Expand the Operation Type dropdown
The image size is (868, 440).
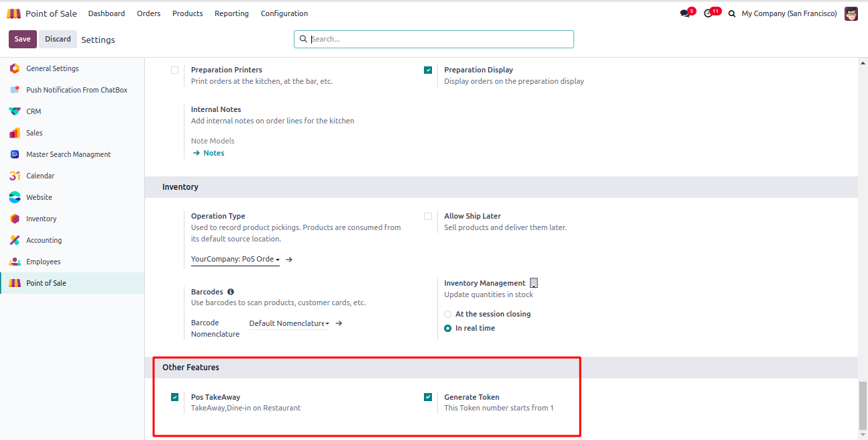click(235, 260)
